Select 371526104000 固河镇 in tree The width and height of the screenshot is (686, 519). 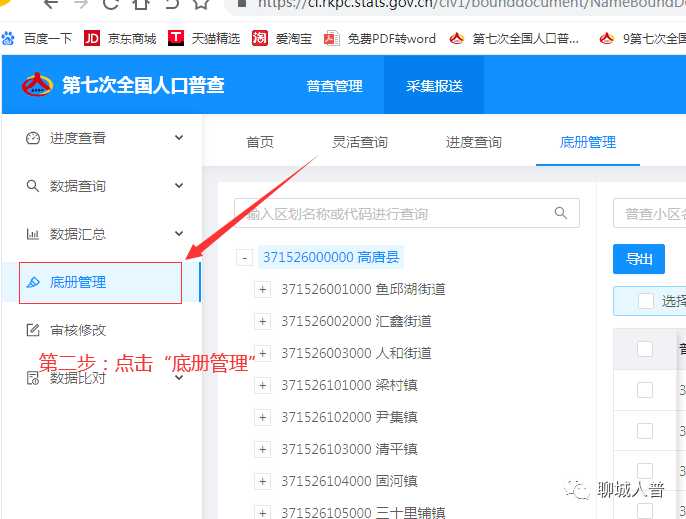(349, 481)
